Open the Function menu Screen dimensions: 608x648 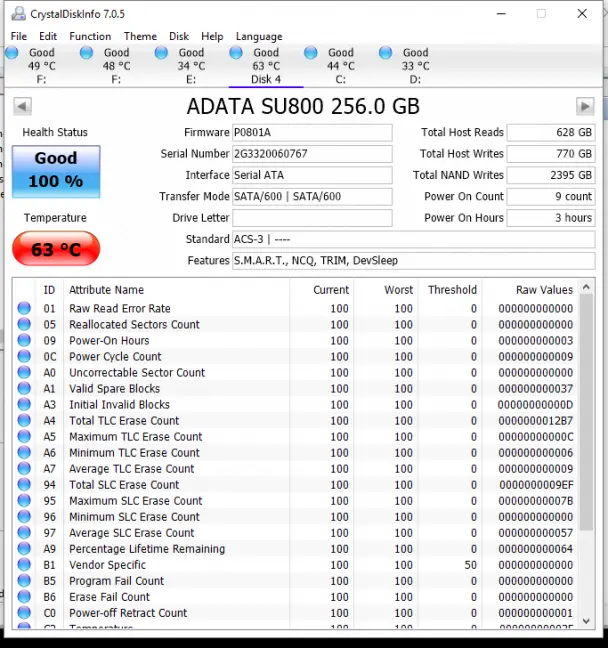click(90, 36)
